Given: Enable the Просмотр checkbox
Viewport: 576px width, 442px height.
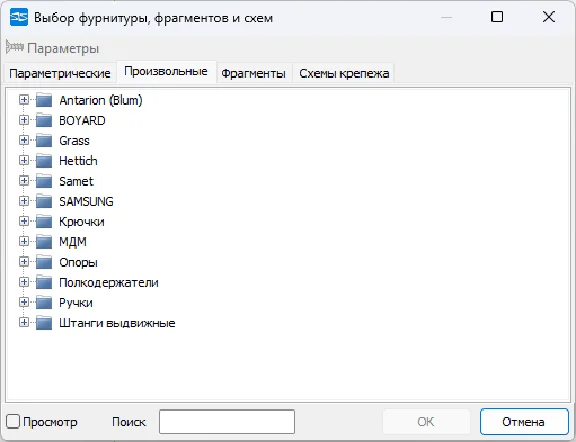Looking at the screenshot, I should coord(13,421).
